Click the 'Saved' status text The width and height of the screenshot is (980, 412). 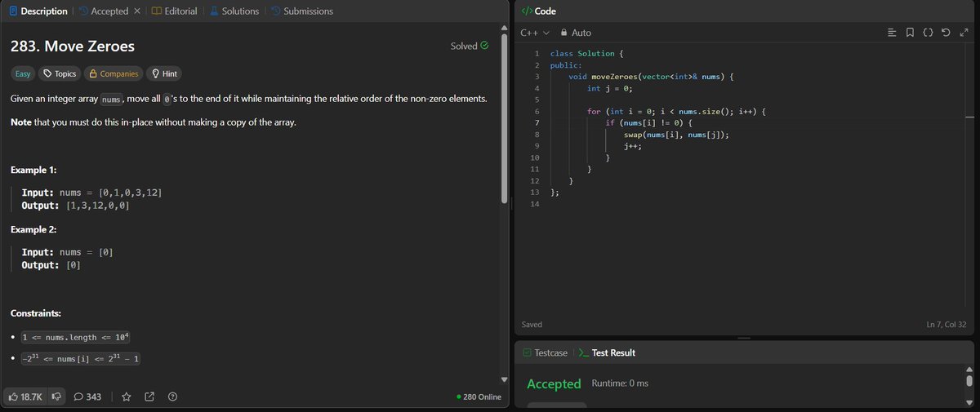click(x=532, y=325)
